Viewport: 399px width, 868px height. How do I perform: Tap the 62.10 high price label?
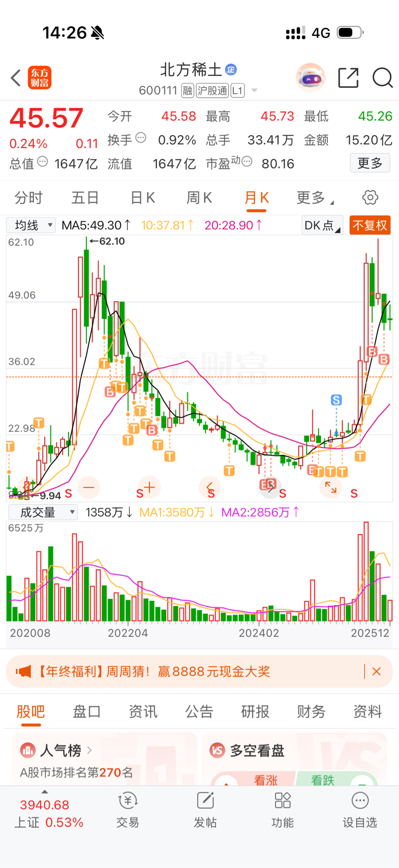(107, 241)
